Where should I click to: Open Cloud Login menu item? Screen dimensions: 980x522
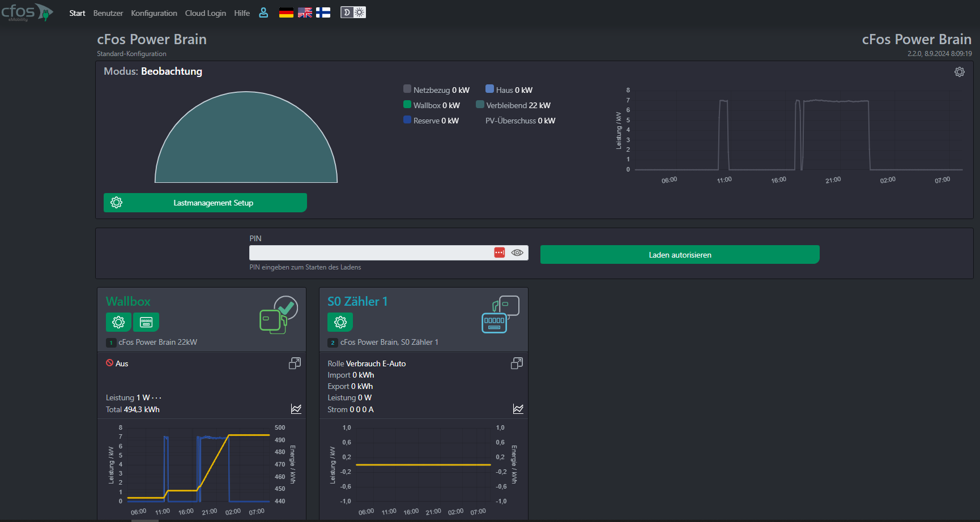(206, 13)
